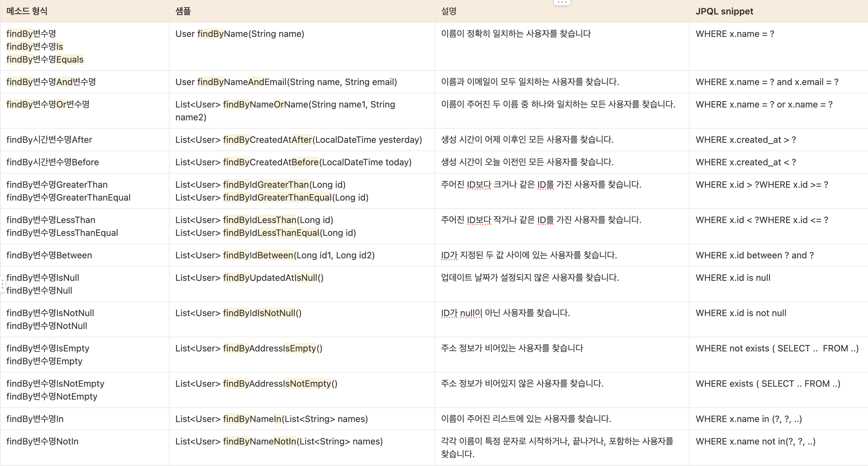The width and height of the screenshot is (868, 466).
Task: Click row options handle beside findBy변수명IsNull
Action: [x=2, y=284]
